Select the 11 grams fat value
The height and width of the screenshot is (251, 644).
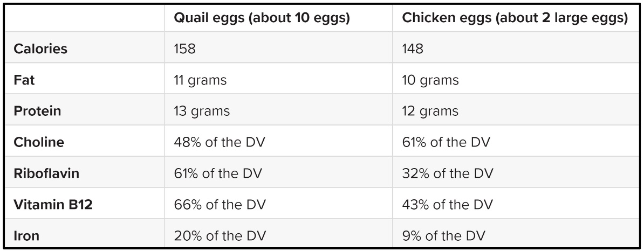pyautogui.click(x=200, y=80)
